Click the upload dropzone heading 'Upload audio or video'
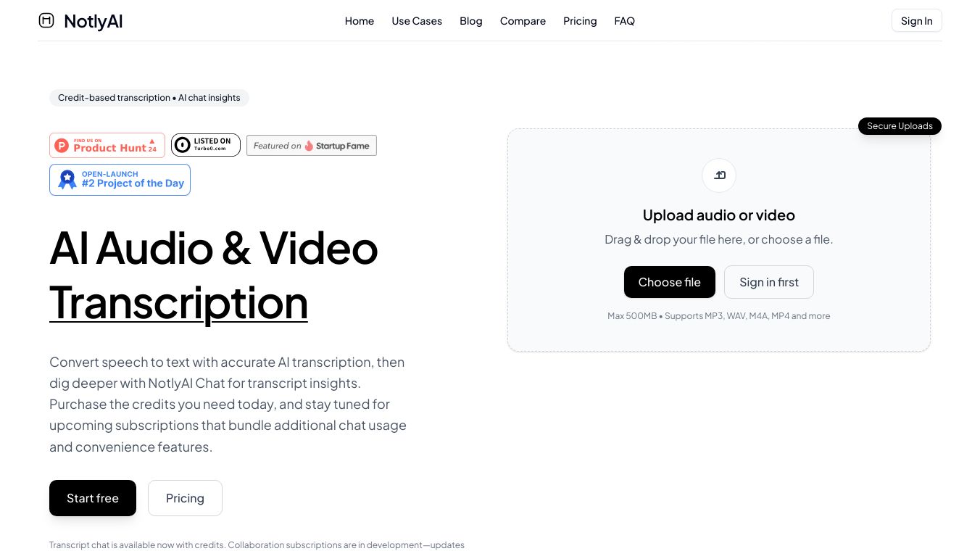The width and height of the screenshot is (980, 551). [x=719, y=215]
